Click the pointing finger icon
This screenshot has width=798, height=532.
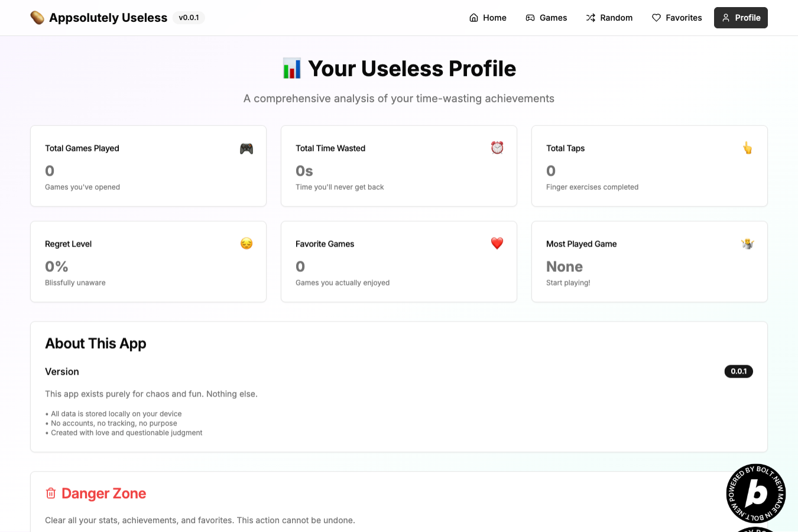pos(748,148)
